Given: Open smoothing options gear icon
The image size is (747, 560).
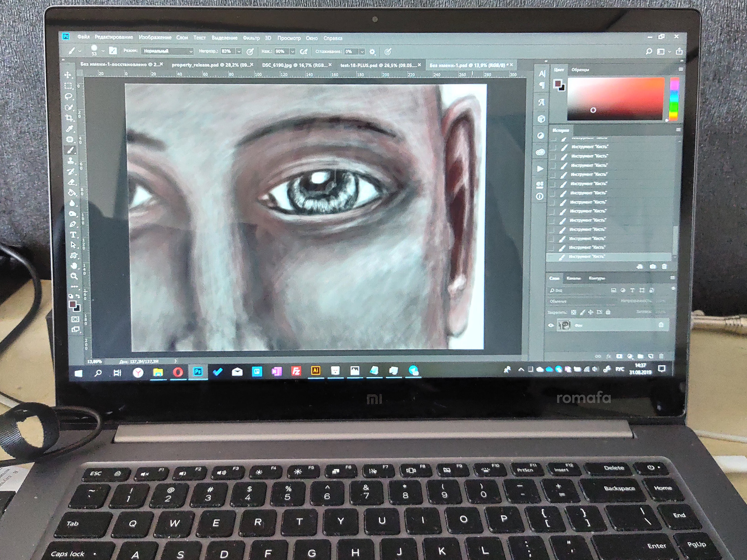Looking at the screenshot, I should click(x=372, y=52).
